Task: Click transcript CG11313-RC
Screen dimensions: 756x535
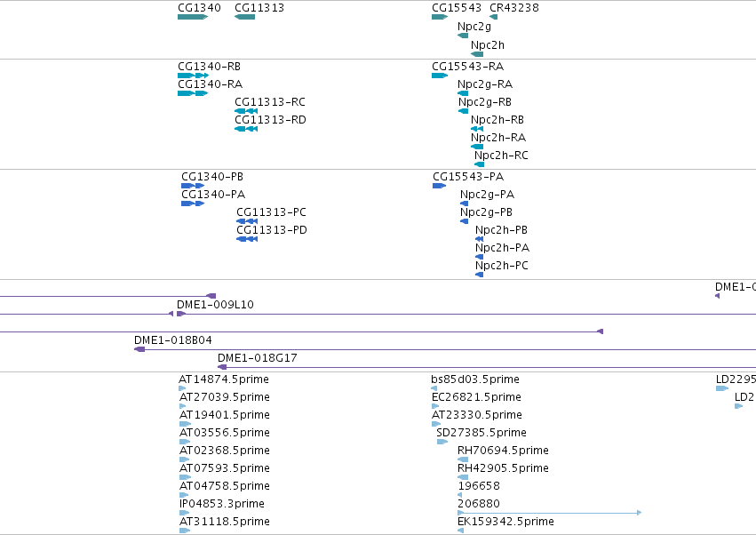Action: tap(246, 111)
